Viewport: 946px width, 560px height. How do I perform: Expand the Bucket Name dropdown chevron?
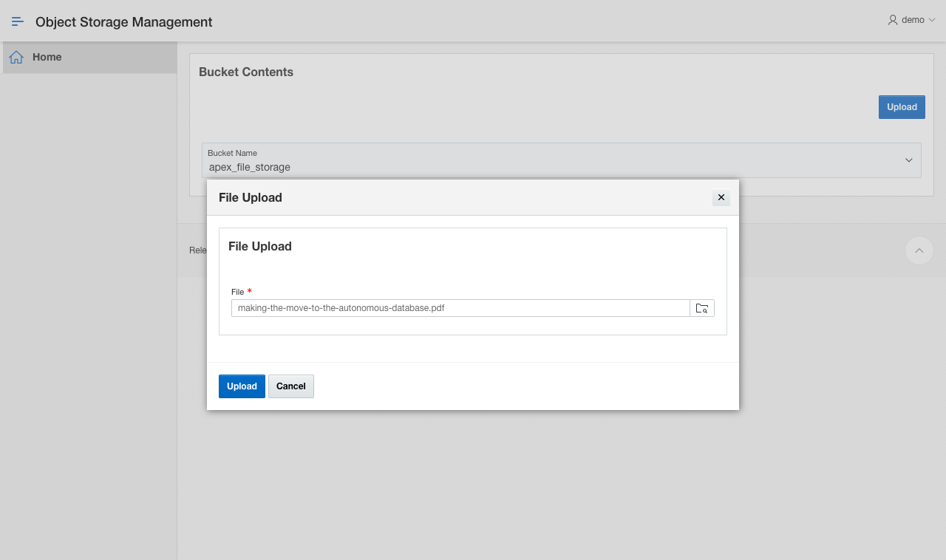909,160
